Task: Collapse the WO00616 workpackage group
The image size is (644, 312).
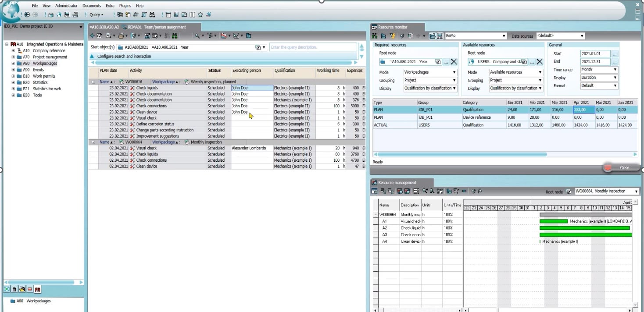Action: tap(93, 82)
